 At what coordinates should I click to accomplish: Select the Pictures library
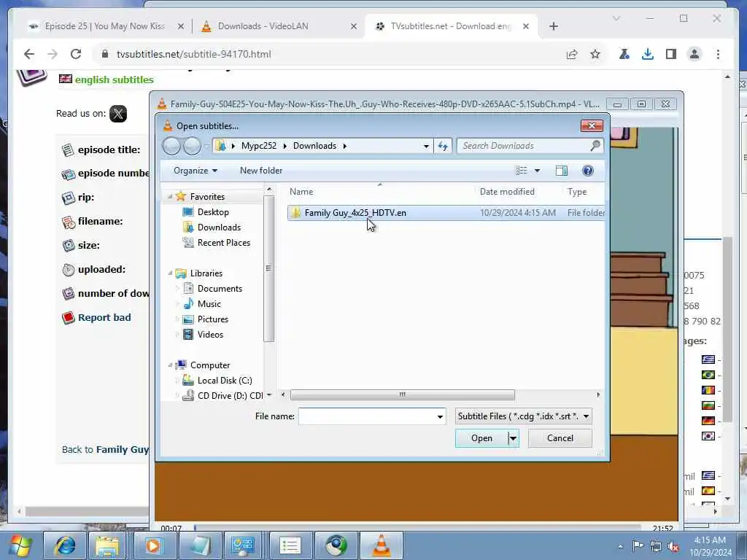pos(212,319)
